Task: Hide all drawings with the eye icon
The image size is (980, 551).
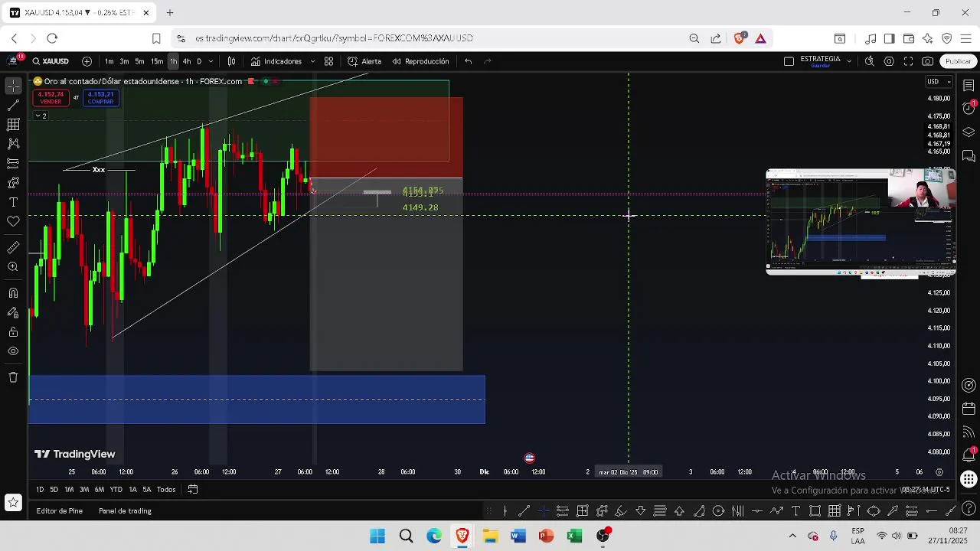Action: pyautogui.click(x=13, y=351)
